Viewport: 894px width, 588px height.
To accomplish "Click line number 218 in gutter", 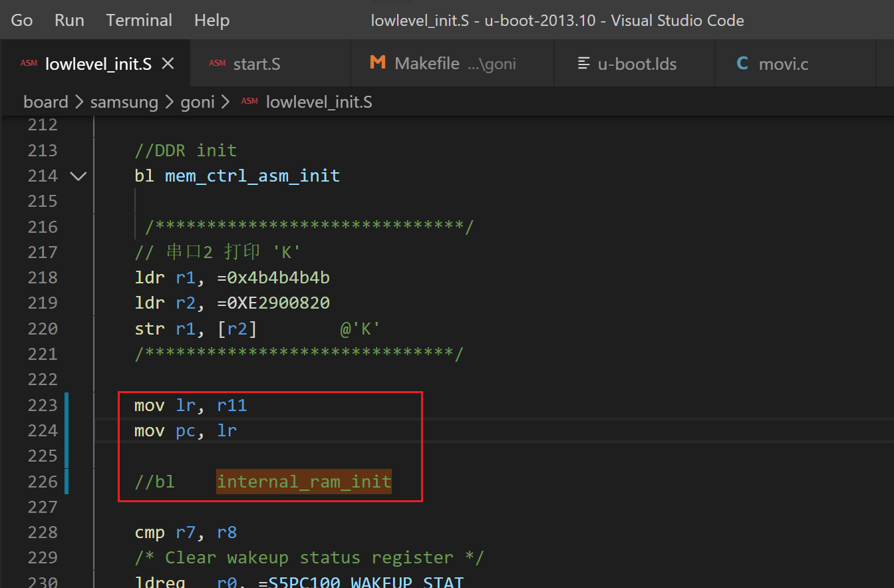I will pyautogui.click(x=43, y=277).
